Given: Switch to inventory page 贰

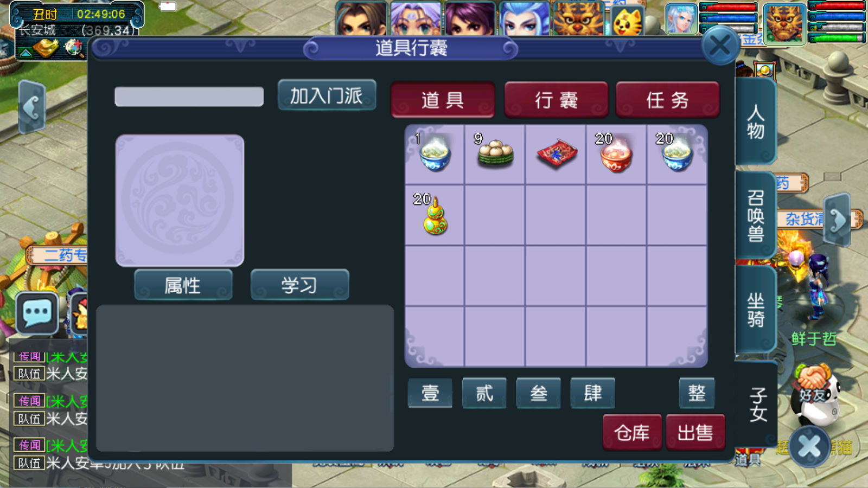Looking at the screenshot, I should point(484,393).
